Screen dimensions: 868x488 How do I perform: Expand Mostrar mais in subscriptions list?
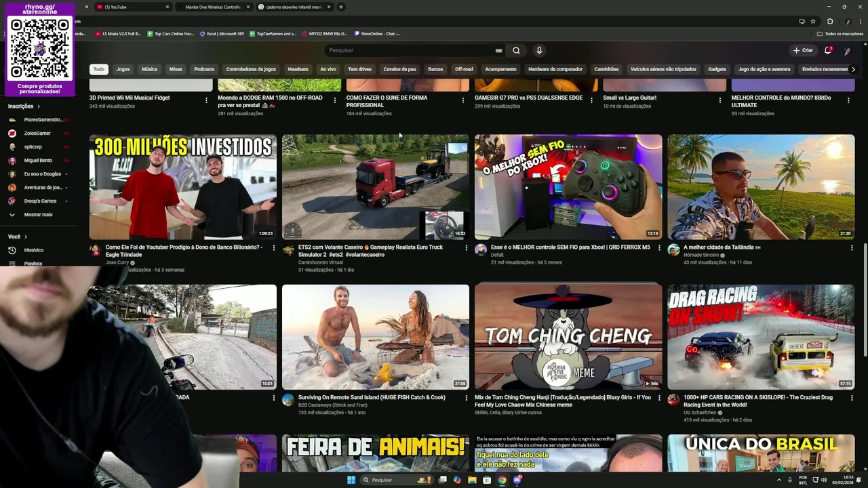[38, 215]
